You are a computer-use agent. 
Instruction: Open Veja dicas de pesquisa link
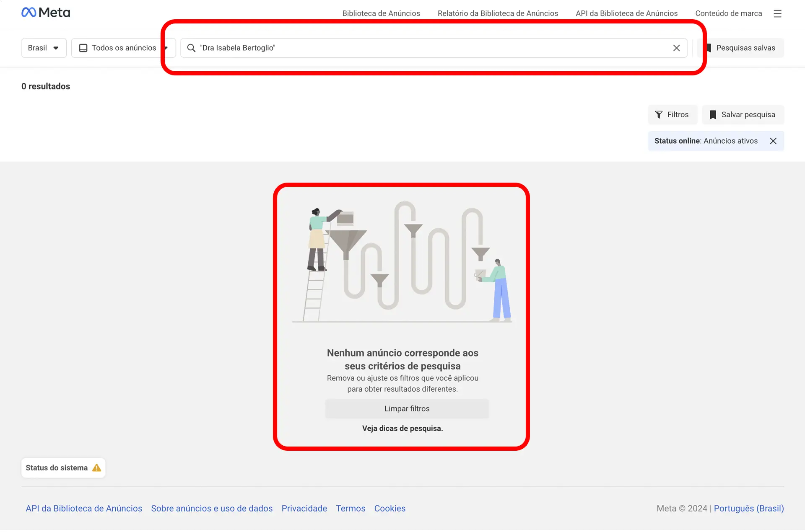pyautogui.click(x=402, y=428)
